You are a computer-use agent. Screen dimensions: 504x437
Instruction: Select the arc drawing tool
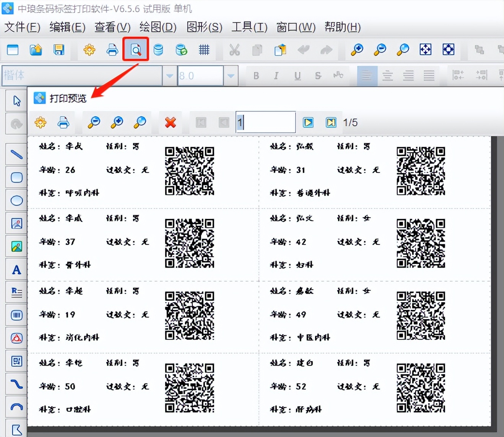tap(16, 407)
